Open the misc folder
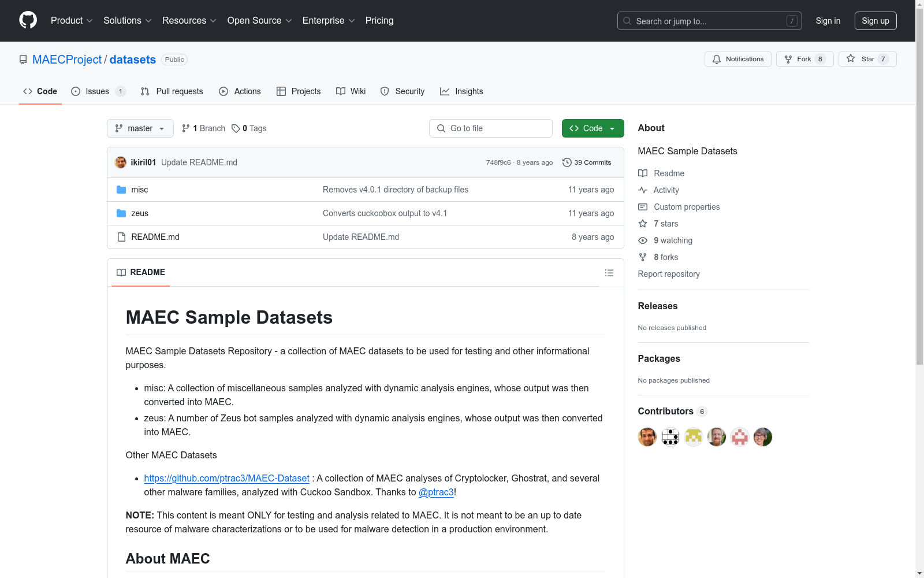 [x=140, y=190]
